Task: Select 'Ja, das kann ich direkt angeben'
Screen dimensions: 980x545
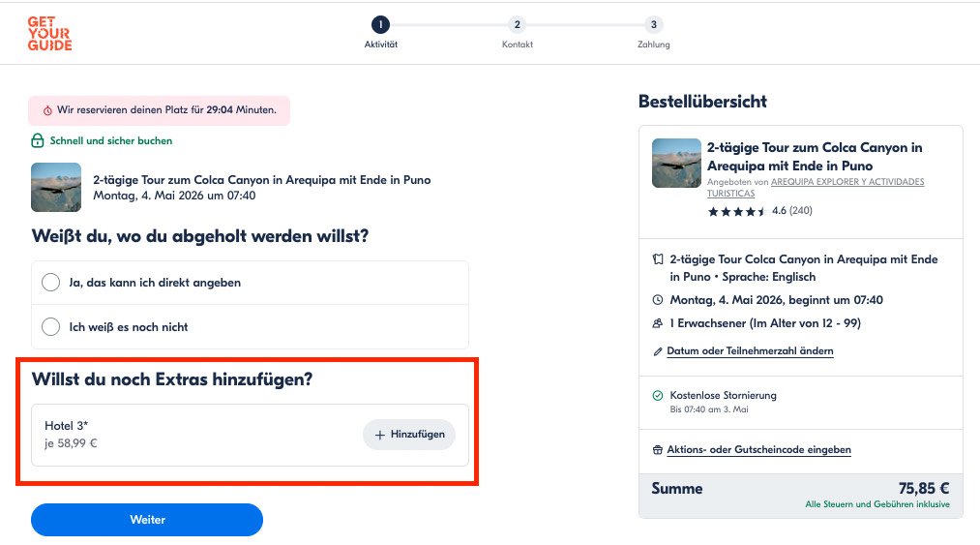Action: [x=51, y=283]
